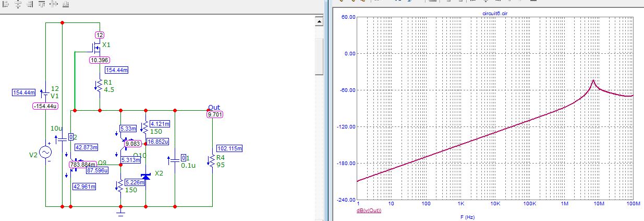
Task: Click the Out node label
Action: pyautogui.click(x=214, y=107)
